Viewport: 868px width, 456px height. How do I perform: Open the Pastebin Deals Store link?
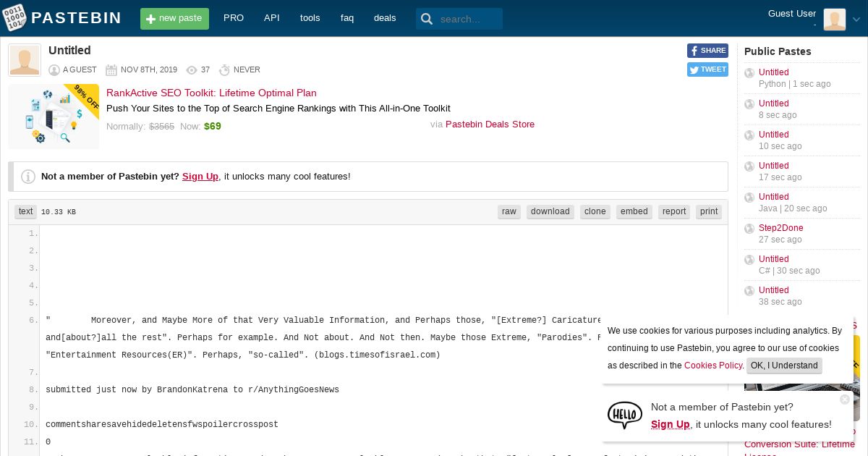tap(490, 124)
